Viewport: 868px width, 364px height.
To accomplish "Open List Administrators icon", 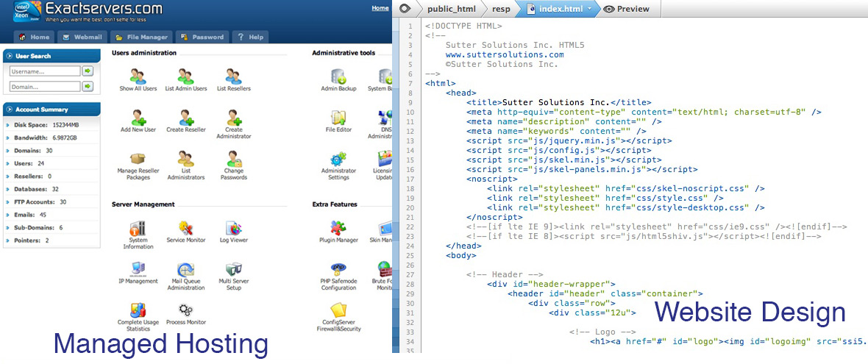I will click(186, 159).
